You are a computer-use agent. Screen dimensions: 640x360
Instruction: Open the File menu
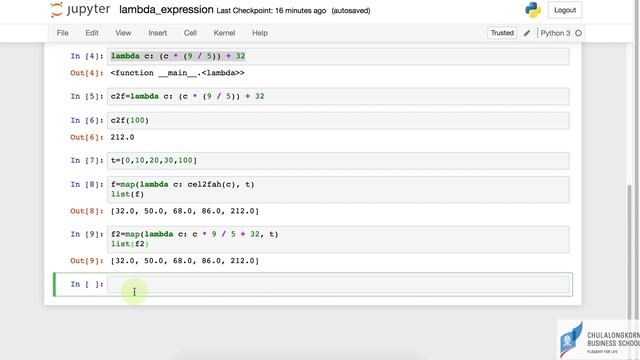click(x=62, y=33)
